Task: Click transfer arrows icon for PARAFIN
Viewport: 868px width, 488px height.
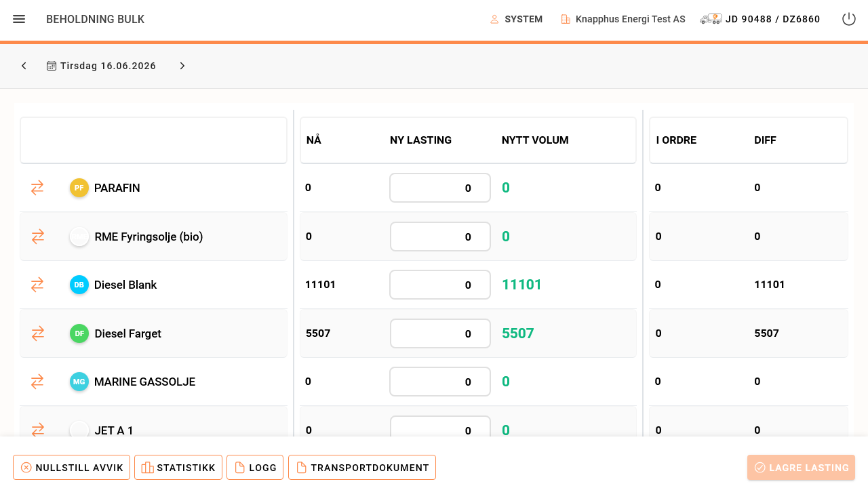Action: coord(37,188)
